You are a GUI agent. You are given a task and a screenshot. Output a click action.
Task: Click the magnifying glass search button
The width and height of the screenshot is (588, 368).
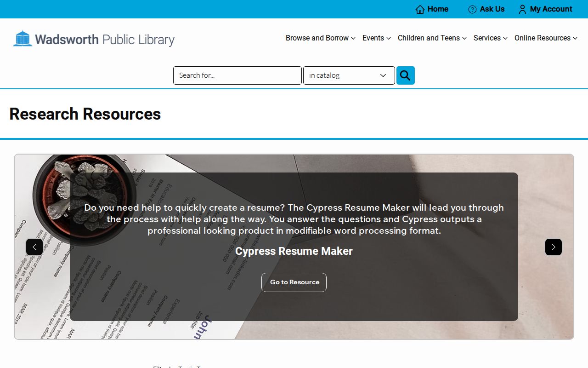406,75
